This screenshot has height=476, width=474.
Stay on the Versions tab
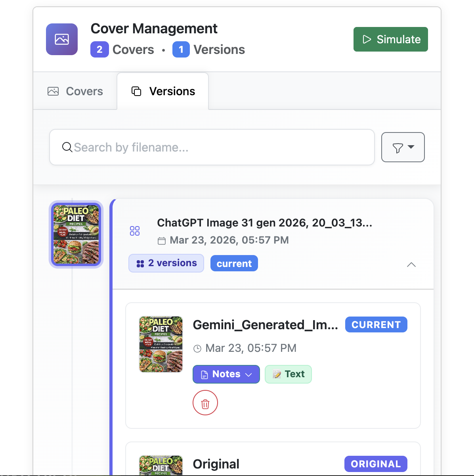163,91
